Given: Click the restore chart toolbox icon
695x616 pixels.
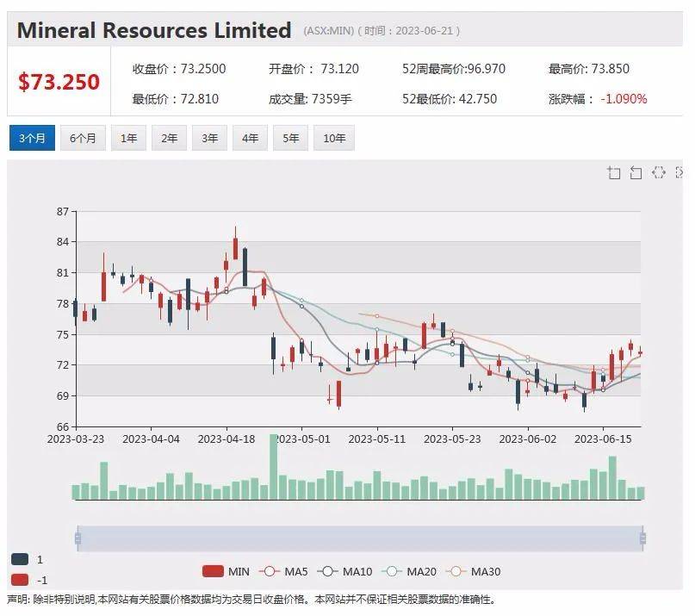Looking at the screenshot, I should 659,172.
